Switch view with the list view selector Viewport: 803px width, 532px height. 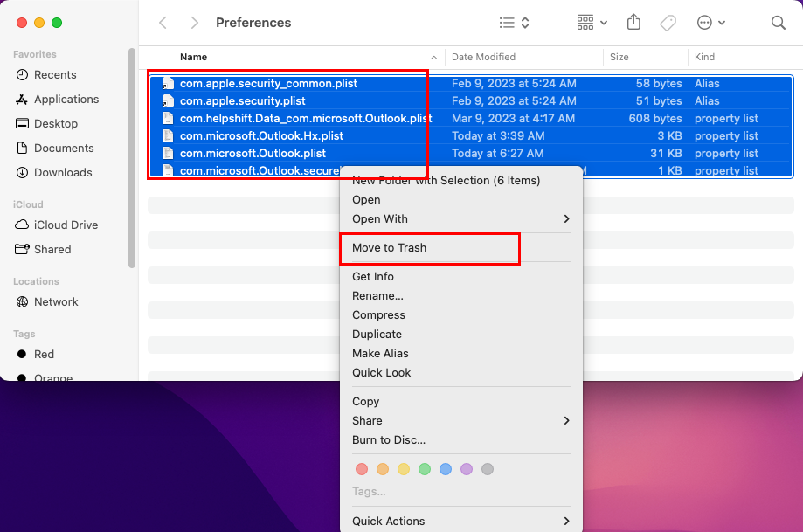click(x=514, y=23)
